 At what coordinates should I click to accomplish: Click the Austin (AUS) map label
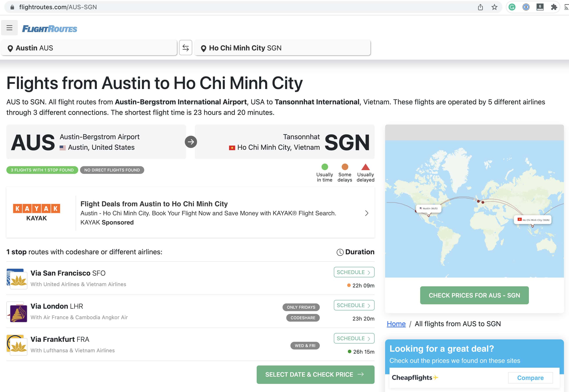(429, 208)
